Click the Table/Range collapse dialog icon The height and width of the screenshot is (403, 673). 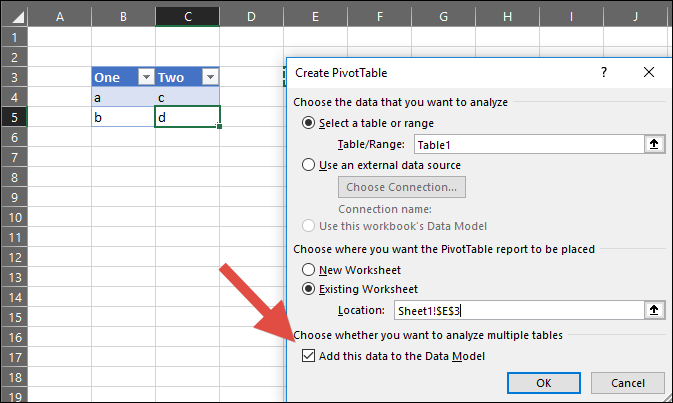(654, 144)
